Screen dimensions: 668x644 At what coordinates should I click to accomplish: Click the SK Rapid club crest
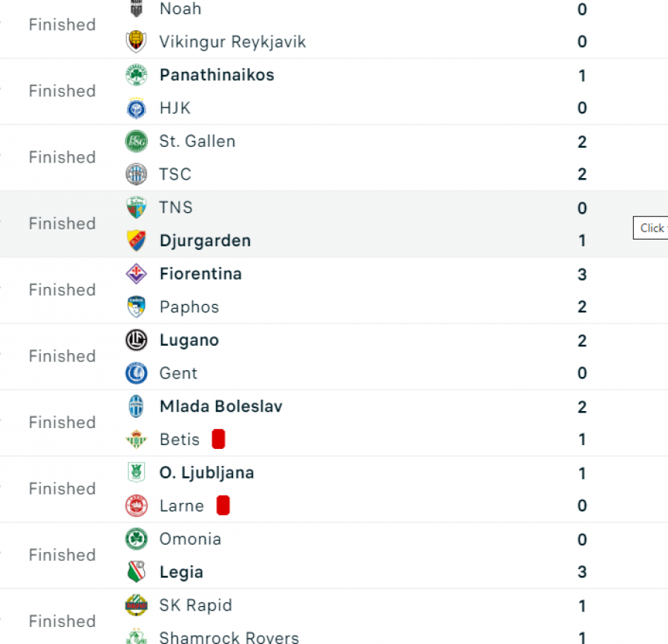137,605
